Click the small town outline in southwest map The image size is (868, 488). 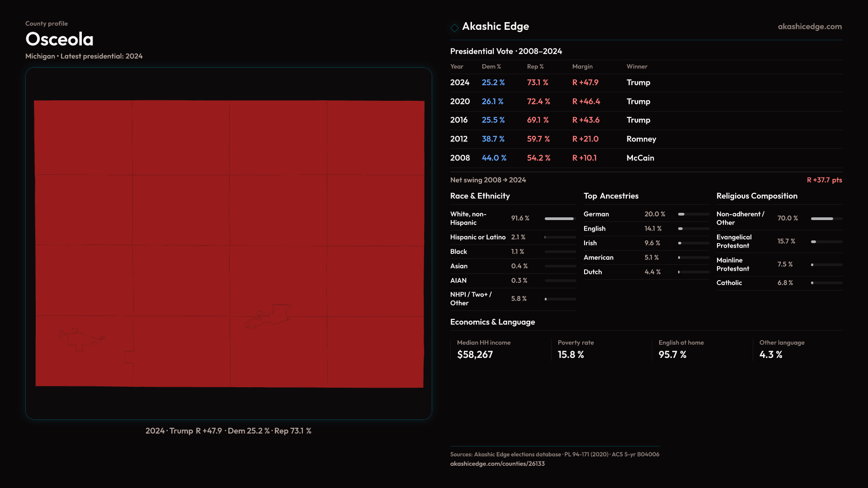[80, 339]
